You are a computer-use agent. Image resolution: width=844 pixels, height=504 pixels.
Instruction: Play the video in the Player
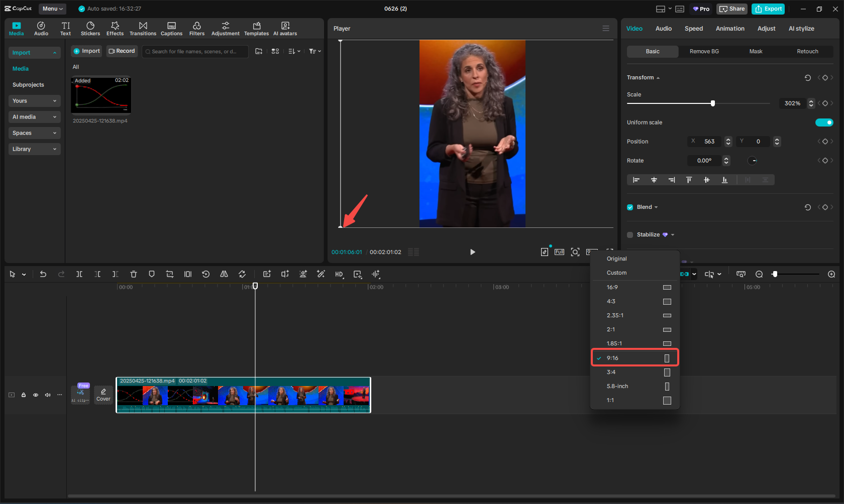tap(472, 252)
